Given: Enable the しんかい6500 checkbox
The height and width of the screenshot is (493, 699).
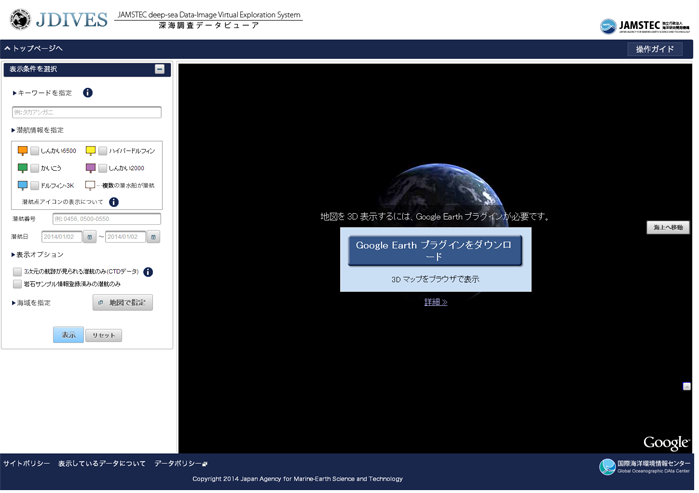Looking at the screenshot, I should coord(35,151).
